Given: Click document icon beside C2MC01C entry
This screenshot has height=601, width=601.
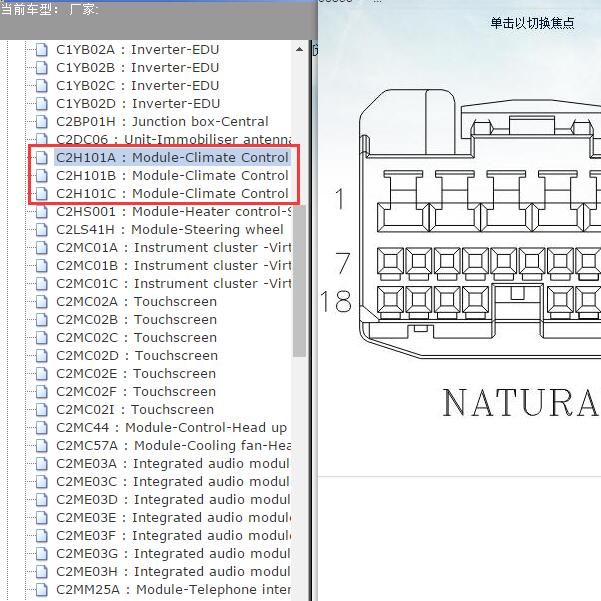Looking at the screenshot, I should [x=41, y=284].
